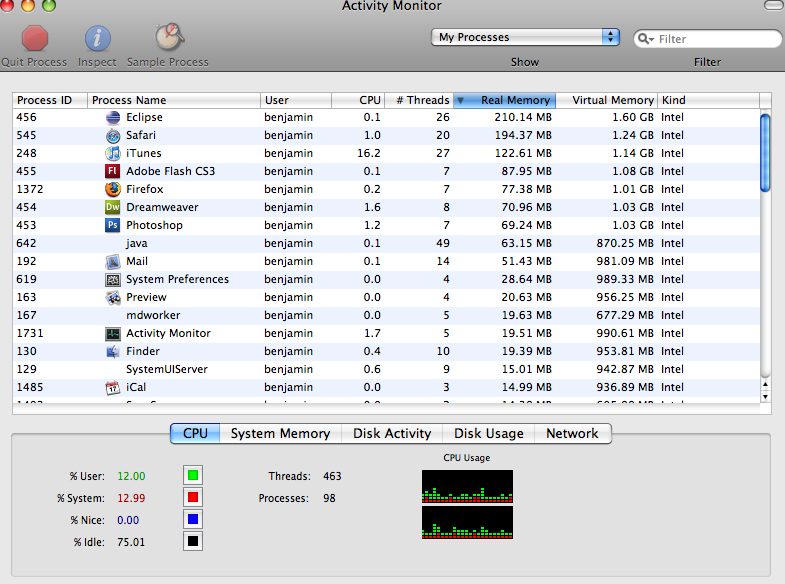This screenshot has width=785, height=584.
Task: Click the red Quit Process stop icon
Action: pyautogui.click(x=35, y=39)
